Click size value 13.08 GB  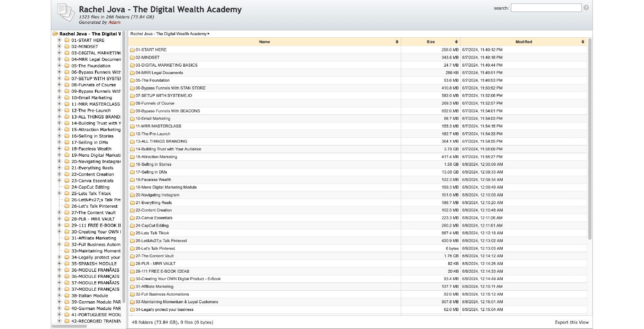450,172
